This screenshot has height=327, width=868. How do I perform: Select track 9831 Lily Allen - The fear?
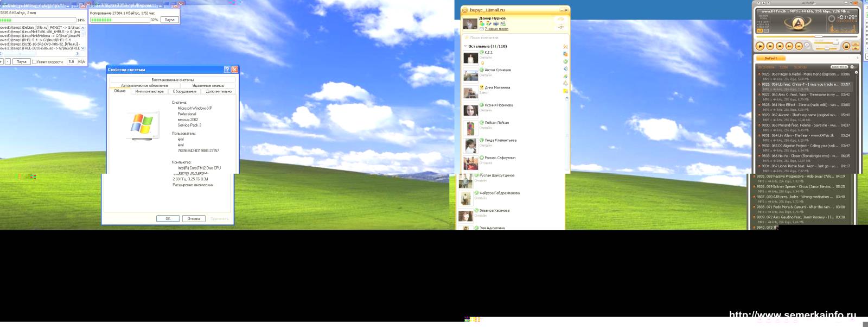point(805,137)
